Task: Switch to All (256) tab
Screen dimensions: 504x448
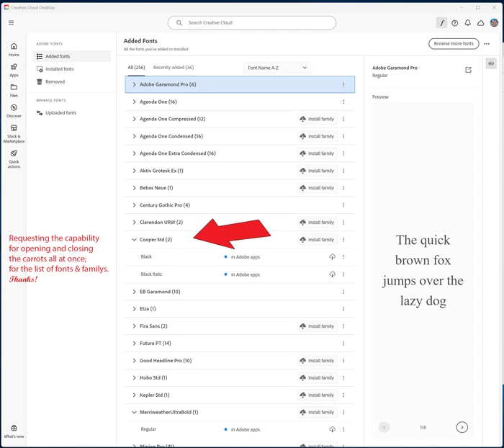Action: (x=136, y=68)
